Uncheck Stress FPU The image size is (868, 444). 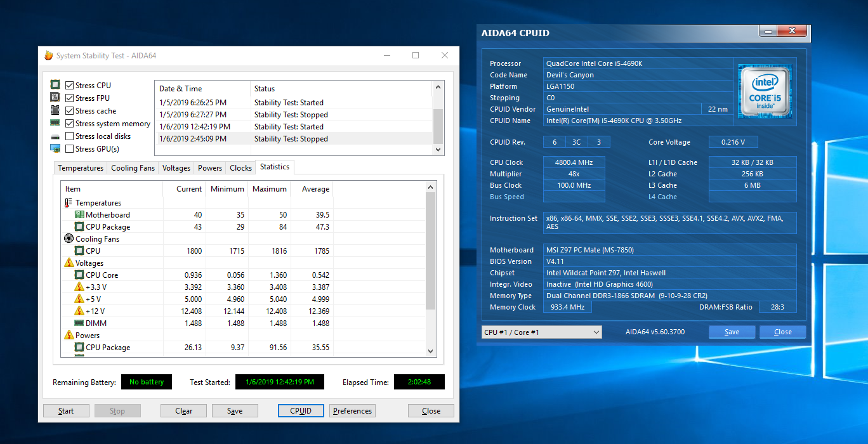(70, 98)
